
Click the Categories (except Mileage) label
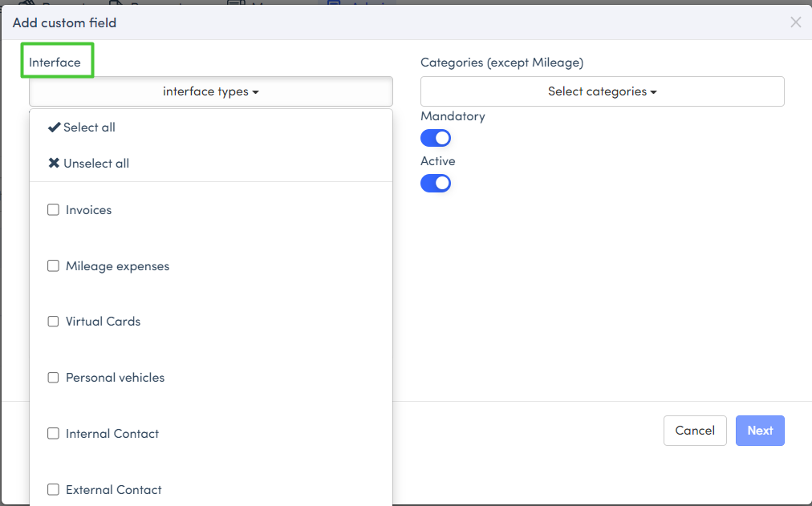(501, 63)
